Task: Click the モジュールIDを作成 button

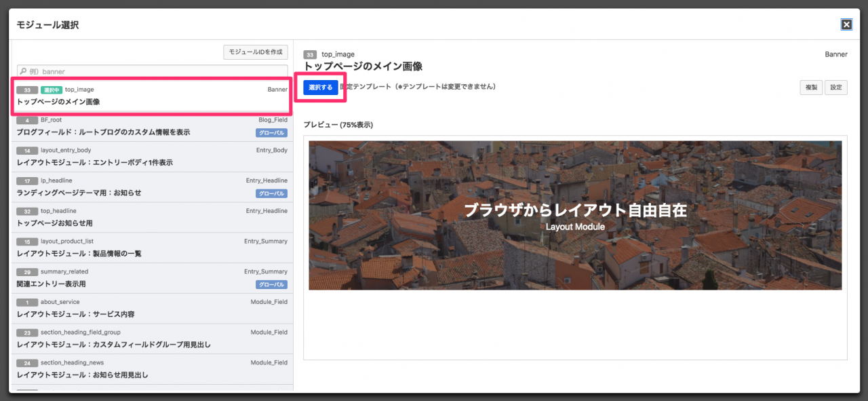Action: click(256, 52)
